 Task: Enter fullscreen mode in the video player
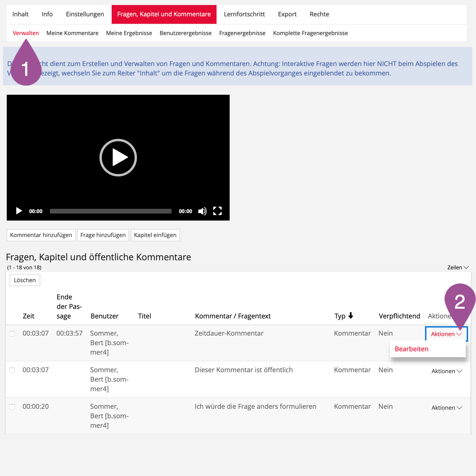(x=217, y=211)
